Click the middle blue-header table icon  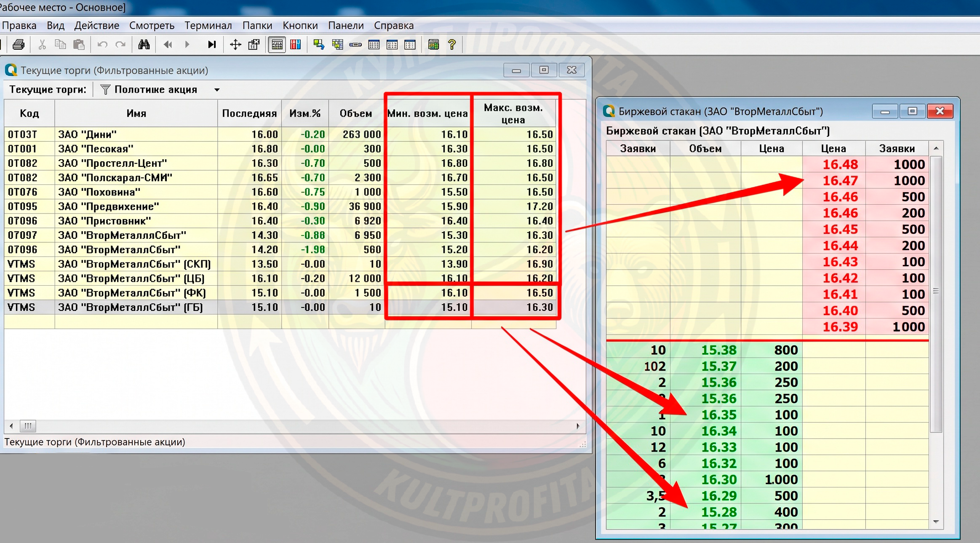[392, 44]
